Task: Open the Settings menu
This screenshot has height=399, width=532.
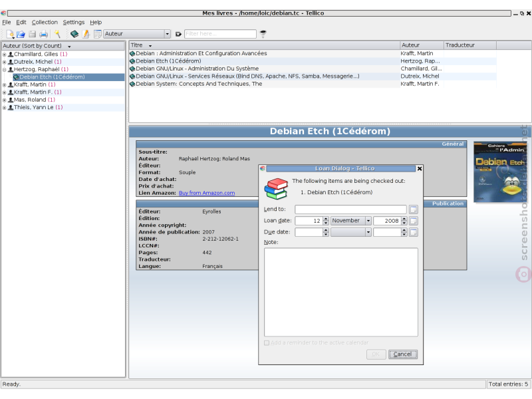Action: coord(74,23)
